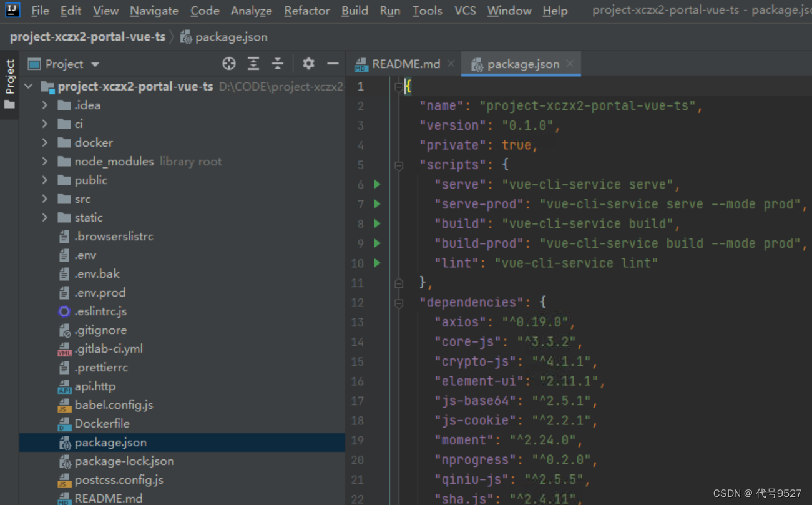The image size is (812, 505).
Task: Select .prettierrc file in tree
Action: (101, 368)
